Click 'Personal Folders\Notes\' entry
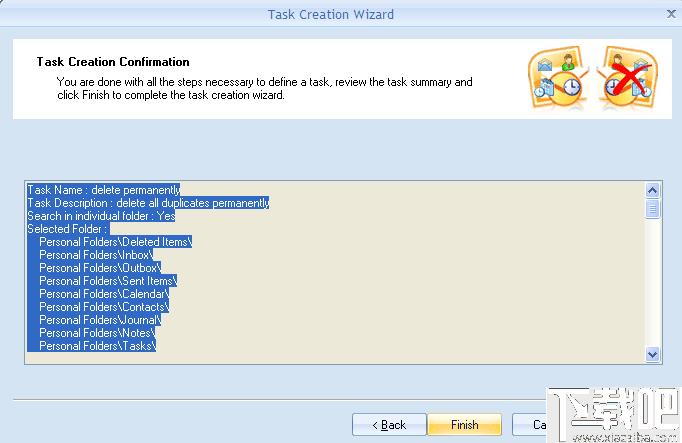Image resolution: width=682 pixels, height=443 pixels. (97, 333)
